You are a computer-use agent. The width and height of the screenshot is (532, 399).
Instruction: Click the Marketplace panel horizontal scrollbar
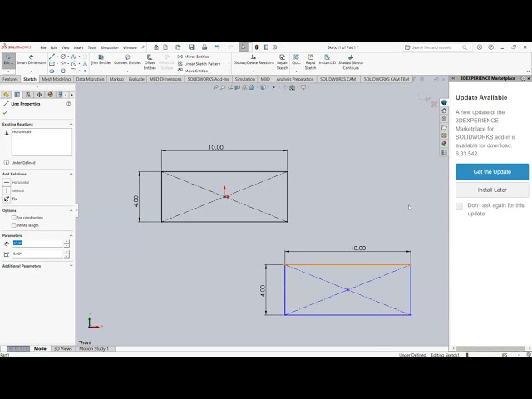click(490, 348)
